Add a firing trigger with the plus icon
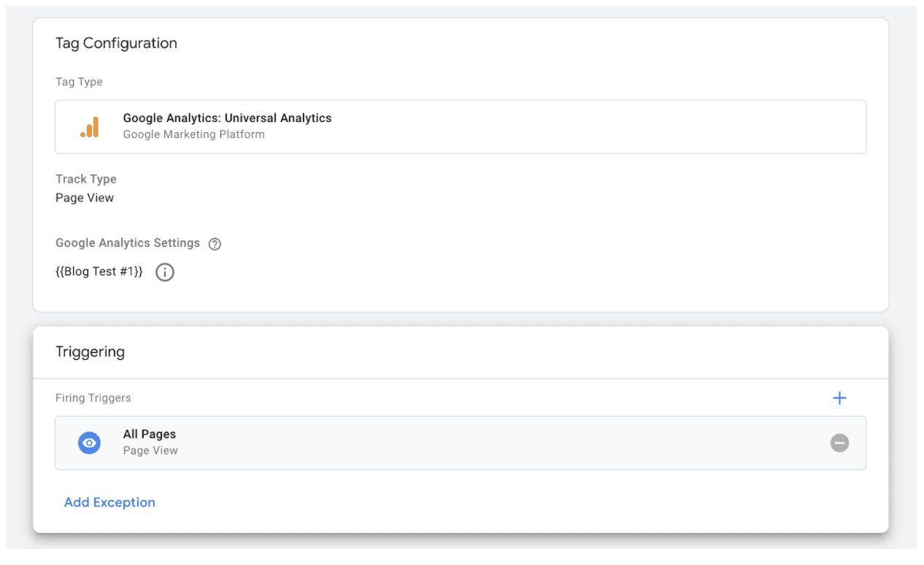This screenshot has height=565, width=924. 839,398
